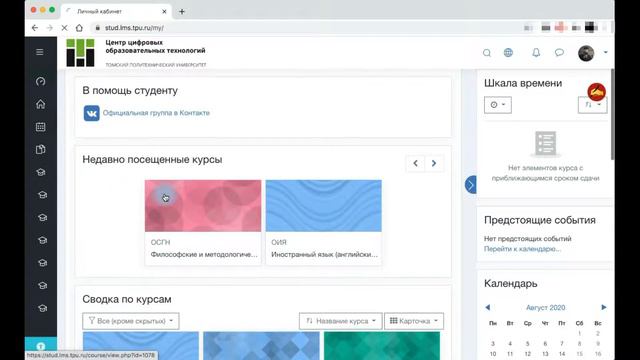The image size is (640, 360).
Task: Open the dashboard gauge icon in sidebar
Action: click(x=40, y=82)
